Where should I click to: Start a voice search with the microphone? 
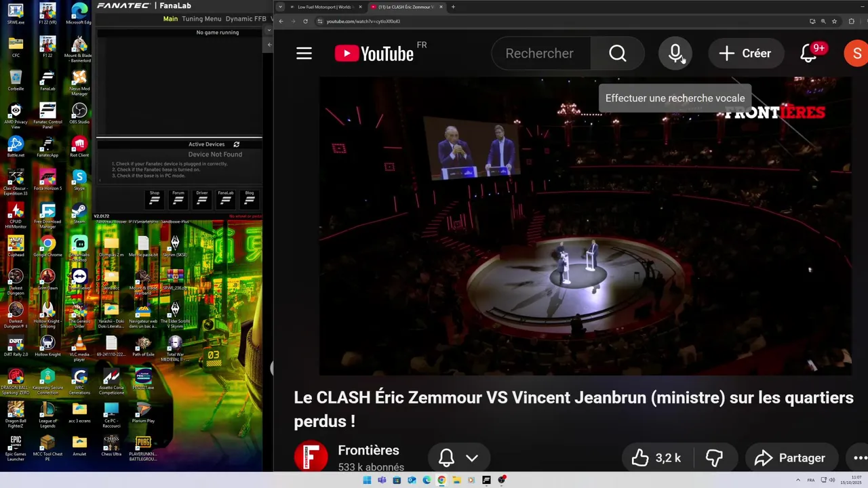click(675, 54)
